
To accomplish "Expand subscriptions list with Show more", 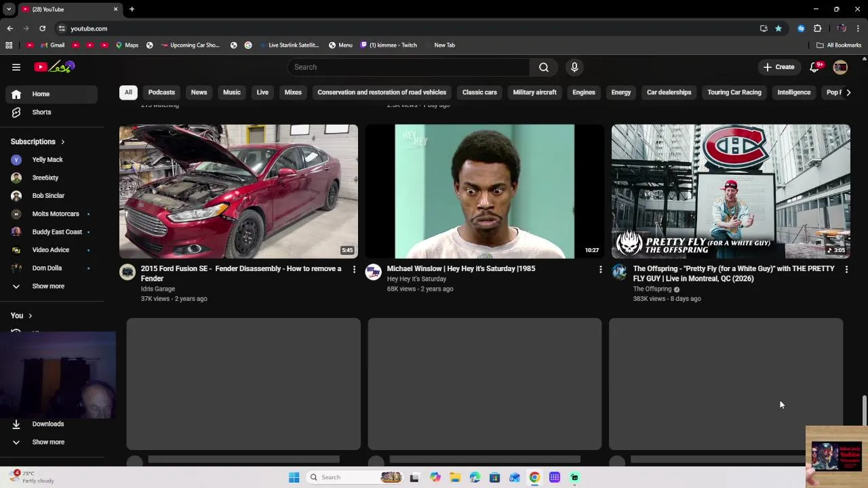I will coord(48,286).
